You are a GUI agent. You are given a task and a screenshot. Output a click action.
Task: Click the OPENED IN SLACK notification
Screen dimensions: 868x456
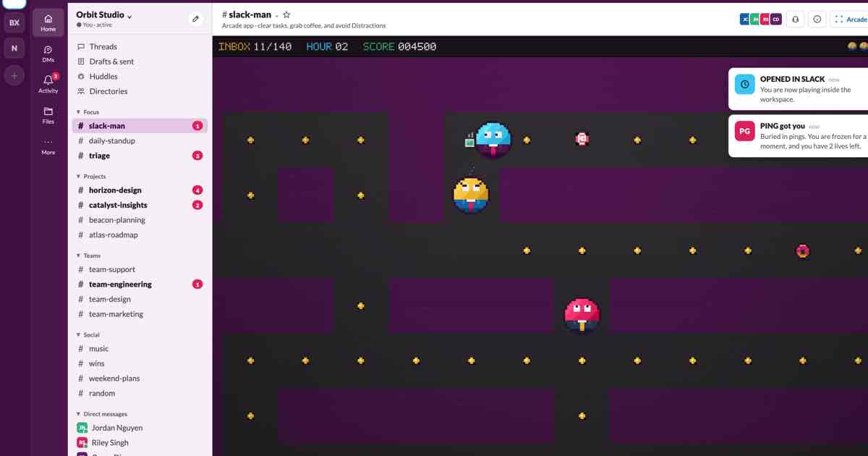798,89
